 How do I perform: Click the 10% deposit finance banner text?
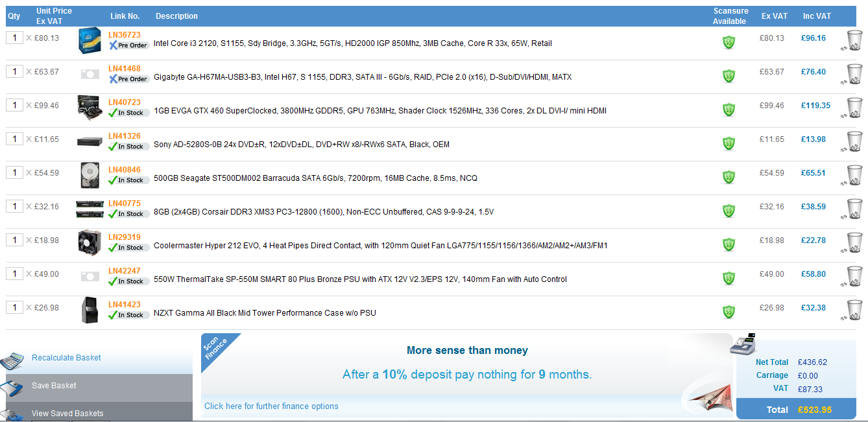click(467, 375)
